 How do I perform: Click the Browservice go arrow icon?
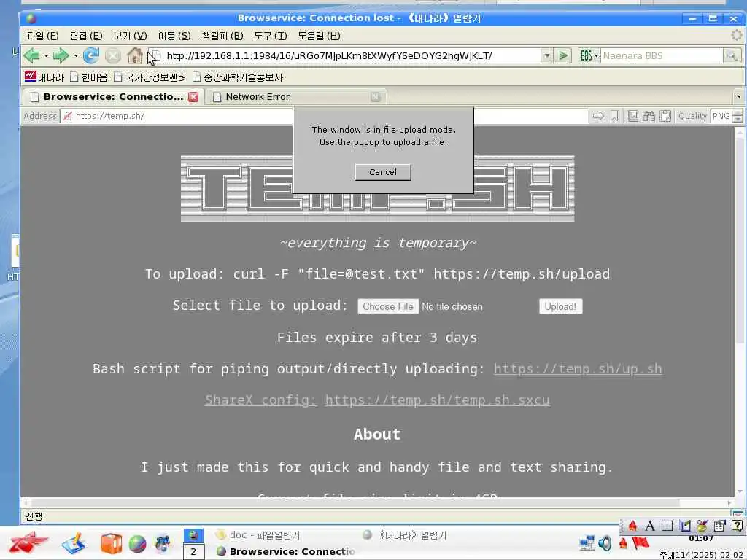click(x=598, y=116)
